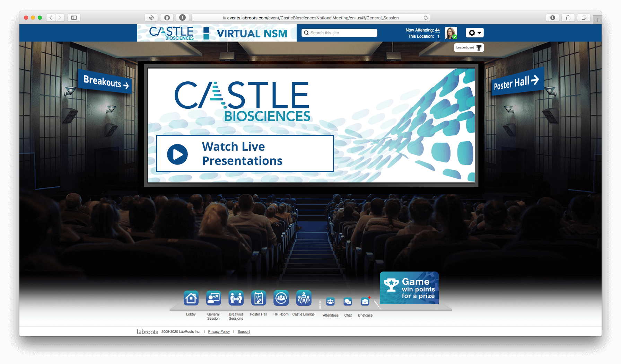The height and width of the screenshot is (364, 621).
Task: Open the Briefcase icon
Action: (x=365, y=302)
